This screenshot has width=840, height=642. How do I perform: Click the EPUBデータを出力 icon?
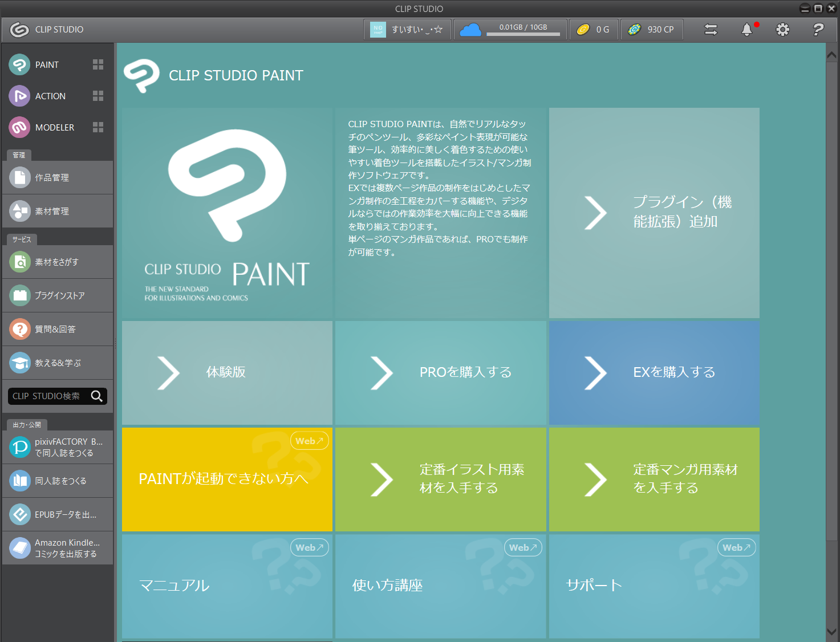pos(20,514)
